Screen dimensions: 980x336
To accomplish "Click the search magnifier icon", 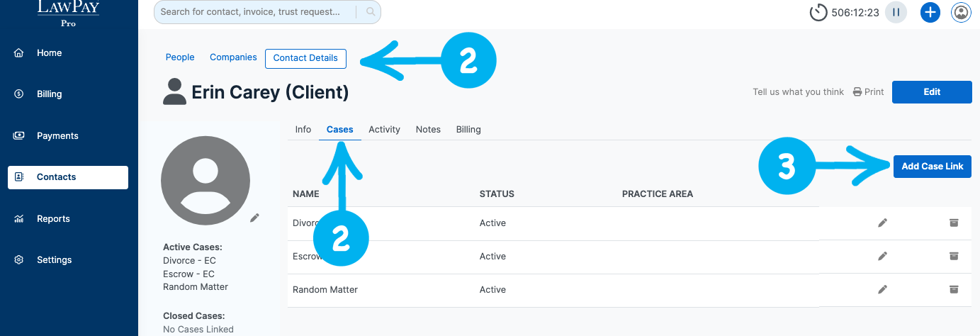I will (x=371, y=12).
